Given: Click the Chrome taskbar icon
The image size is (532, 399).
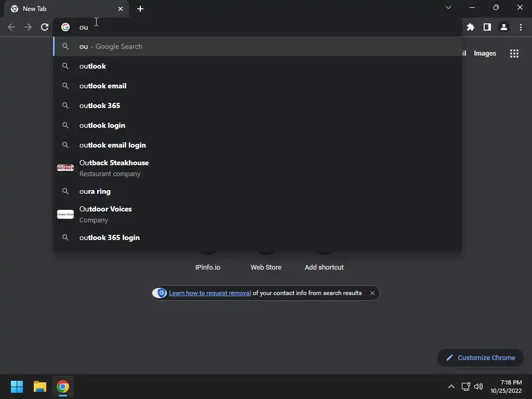Looking at the screenshot, I should point(63,387).
